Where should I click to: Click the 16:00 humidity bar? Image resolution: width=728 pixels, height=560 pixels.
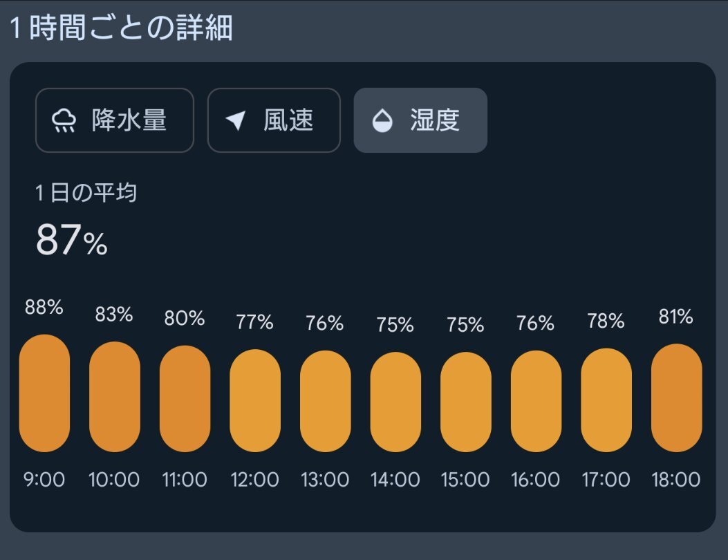pos(536,401)
